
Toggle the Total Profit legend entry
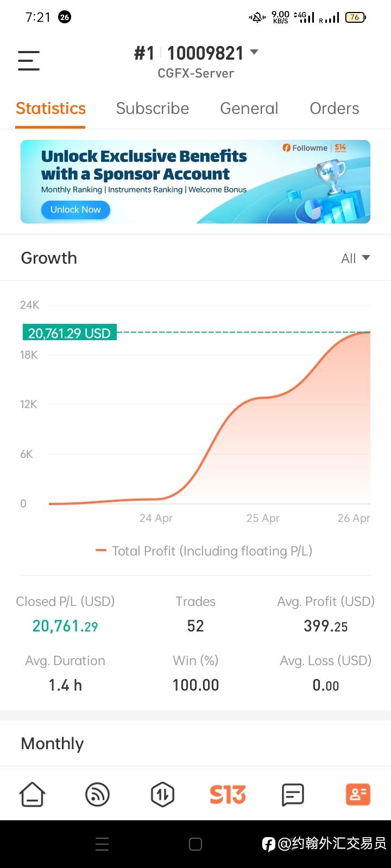(x=204, y=551)
